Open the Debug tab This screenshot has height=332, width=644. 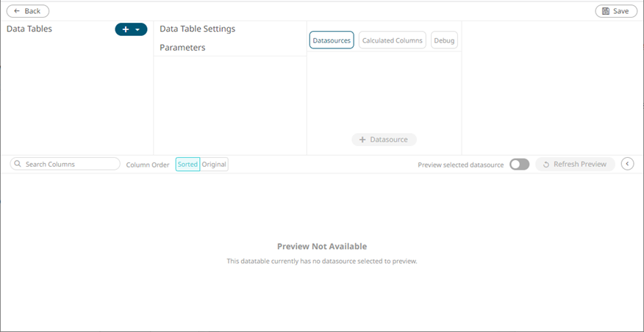tap(444, 40)
